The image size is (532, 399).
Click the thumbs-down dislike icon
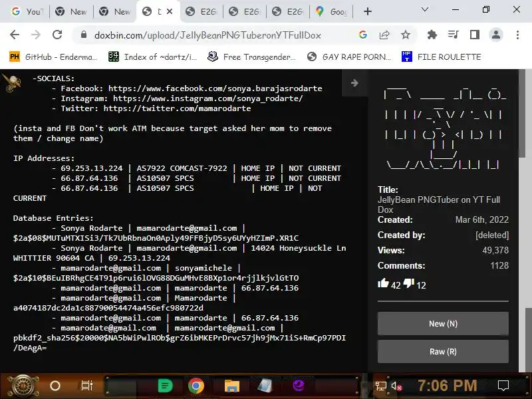pyautogui.click(x=409, y=283)
